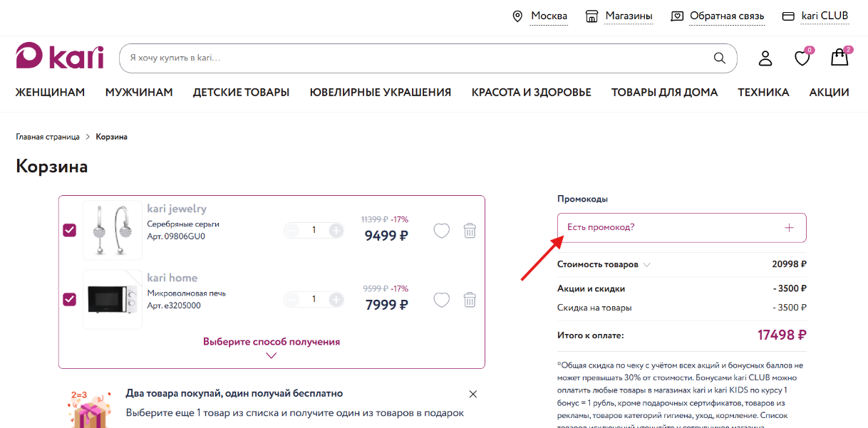Uncheck the silver earrings checkbox
Image resolution: width=868 pixels, height=428 pixels.
pos(69,230)
